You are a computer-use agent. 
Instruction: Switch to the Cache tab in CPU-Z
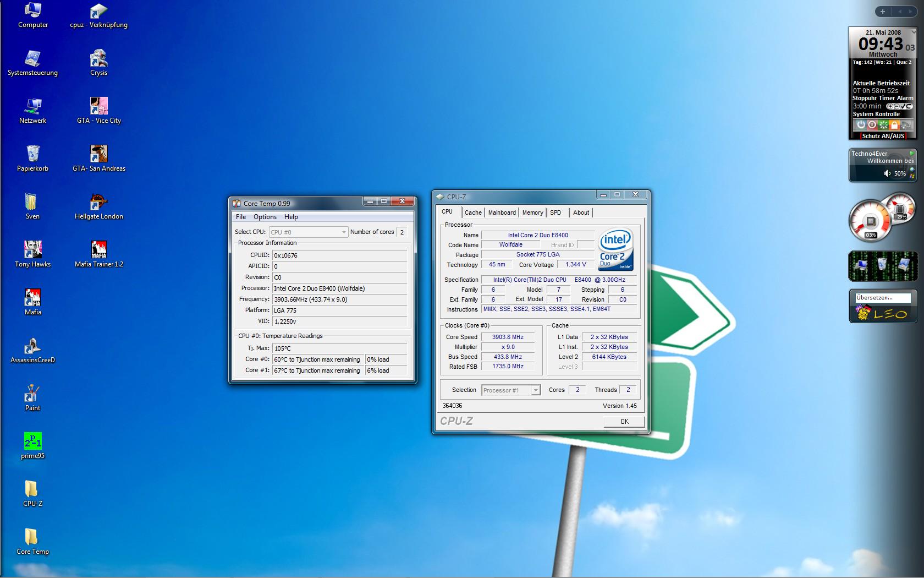coord(473,212)
